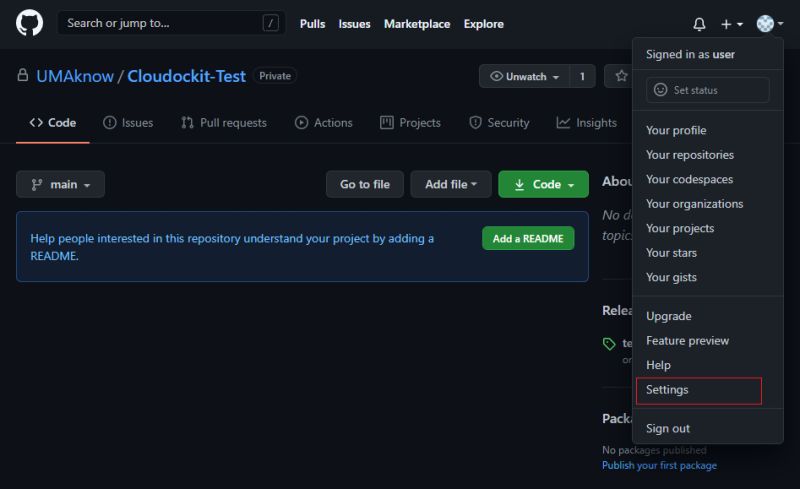Switch to the Insights tab
Image resolution: width=800 pixels, height=489 pixels.
click(586, 123)
